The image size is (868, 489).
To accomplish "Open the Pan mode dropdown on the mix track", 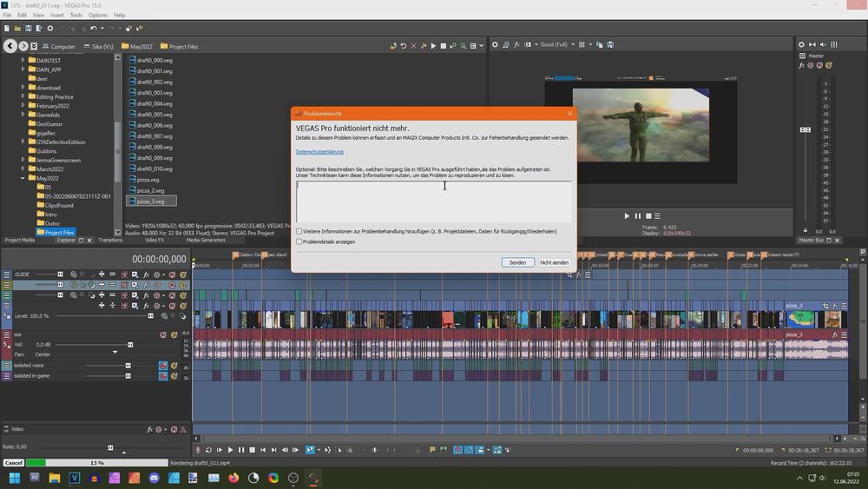I will point(115,353).
